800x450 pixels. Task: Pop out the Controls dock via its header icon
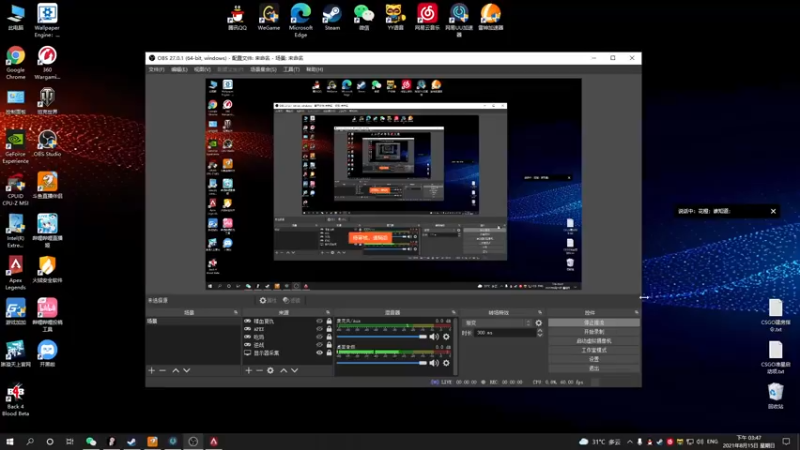pos(636,312)
